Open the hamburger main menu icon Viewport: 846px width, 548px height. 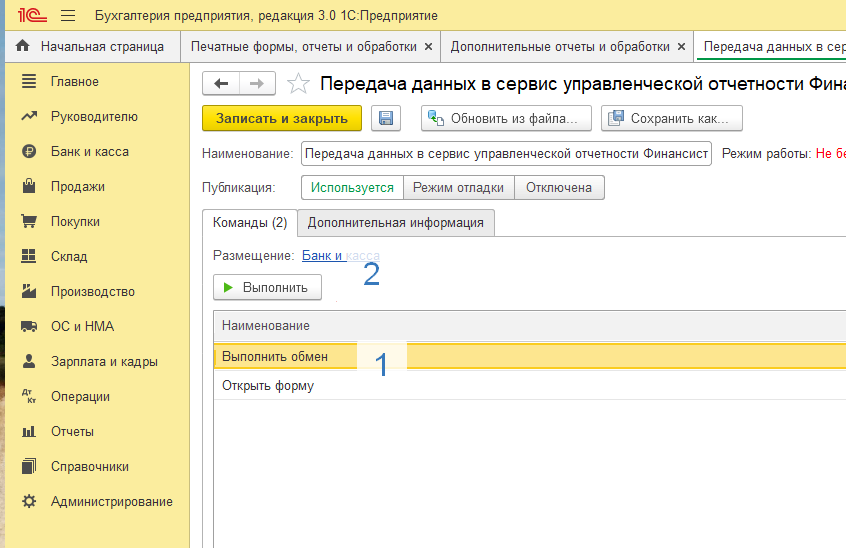click(x=68, y=16)
